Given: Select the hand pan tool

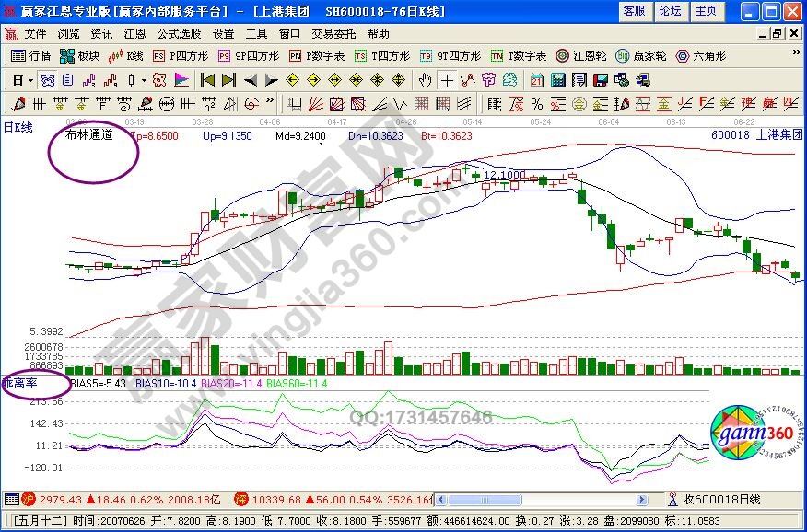Looking at the screenshot, I should 425,80.
